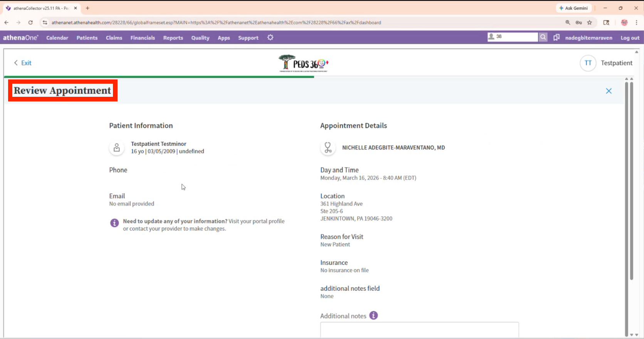This screenshot has height=339, width=644.
Task: Click the address line 361 Highland Ave
Action: point(341,204)
